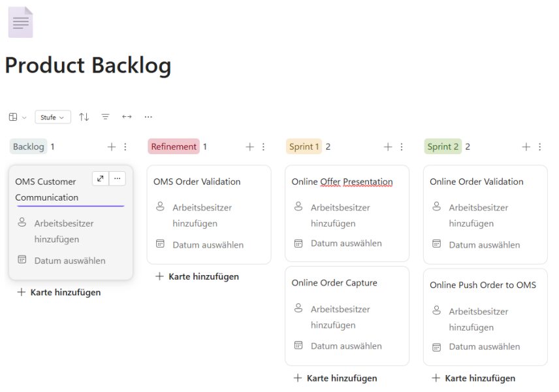Open the Stufe grouping dropdown
This screenshot has width=559, height=392.
tap(53, 118)
